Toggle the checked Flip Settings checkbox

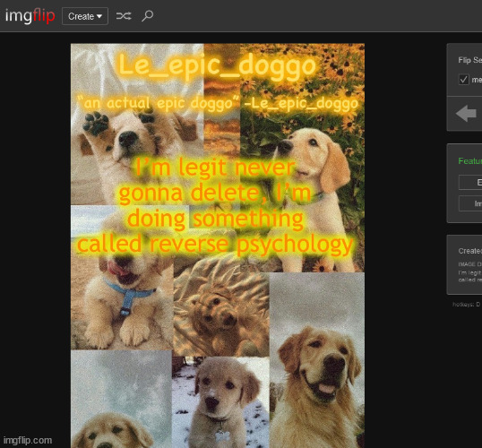(x=463, y=80)
